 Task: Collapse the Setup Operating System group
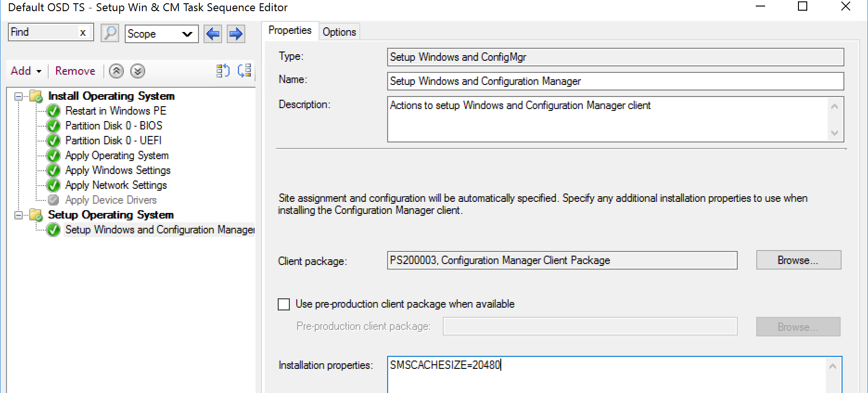coord(19,215)
